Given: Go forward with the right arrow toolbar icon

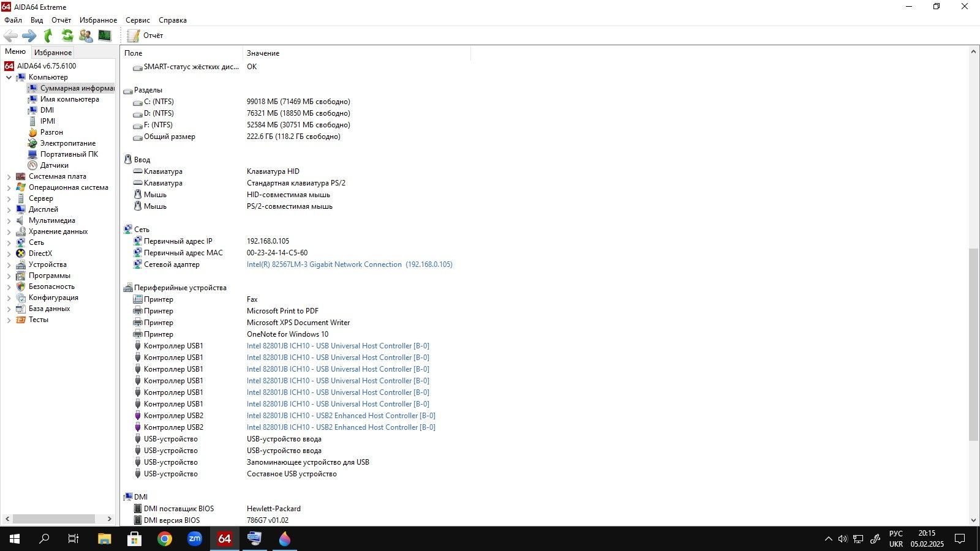Looking at the screenshot, I should click(x=29, y=36).
